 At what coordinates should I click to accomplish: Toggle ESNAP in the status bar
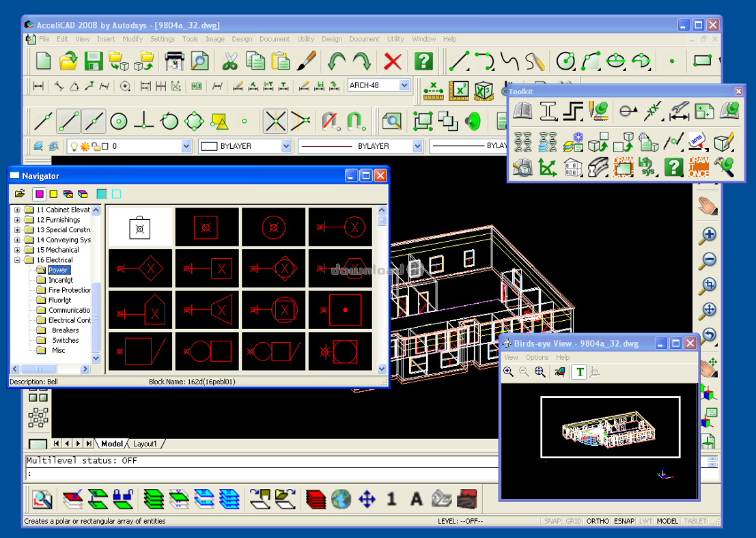(624, 521)
